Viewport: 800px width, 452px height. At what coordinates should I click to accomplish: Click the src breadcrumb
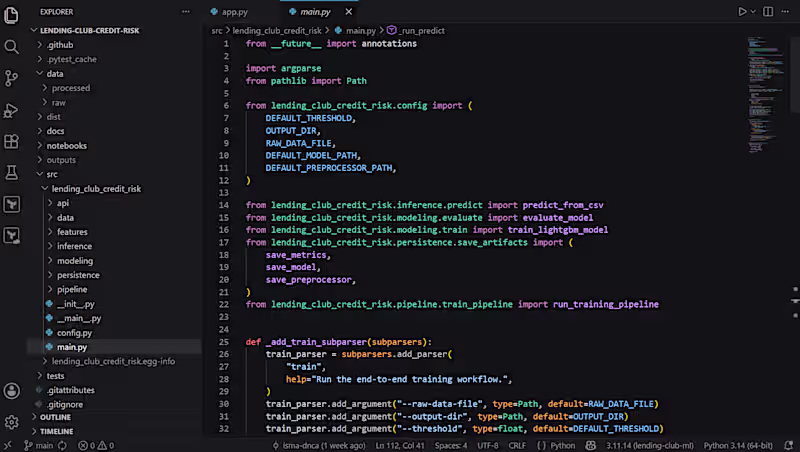point(217,31)
